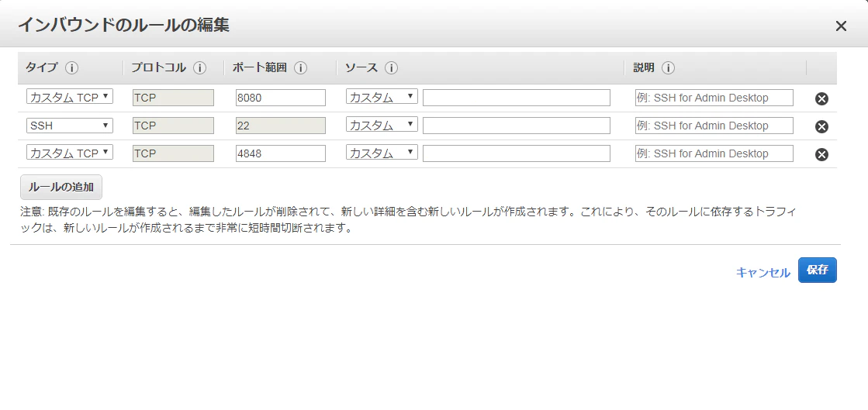Click the ポート範囲 column header
Image resolution: width=868 pixels, height=410 pixels.
pyautogui.click(x=260, y=68)
